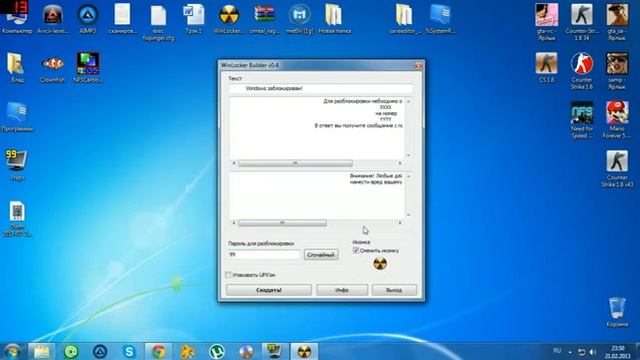
Task: Click the volume icon in system tray
Action: [592, 351]
